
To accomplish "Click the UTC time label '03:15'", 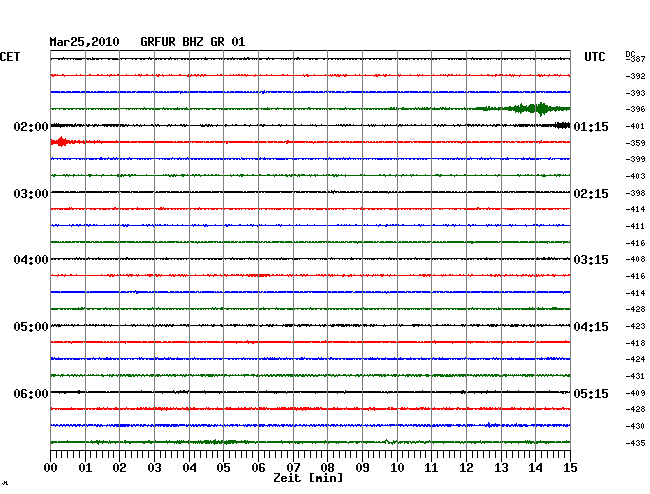I will pyautogui.click(x=591, y=260).
